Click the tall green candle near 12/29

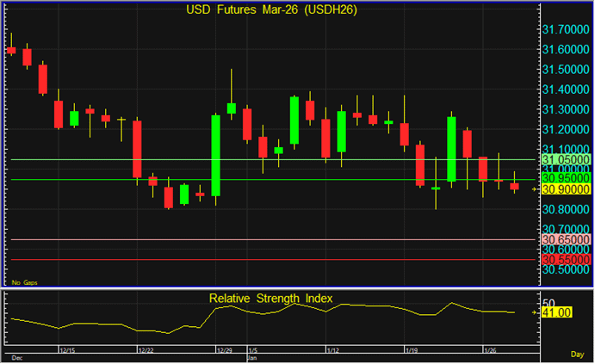(215, 156)
